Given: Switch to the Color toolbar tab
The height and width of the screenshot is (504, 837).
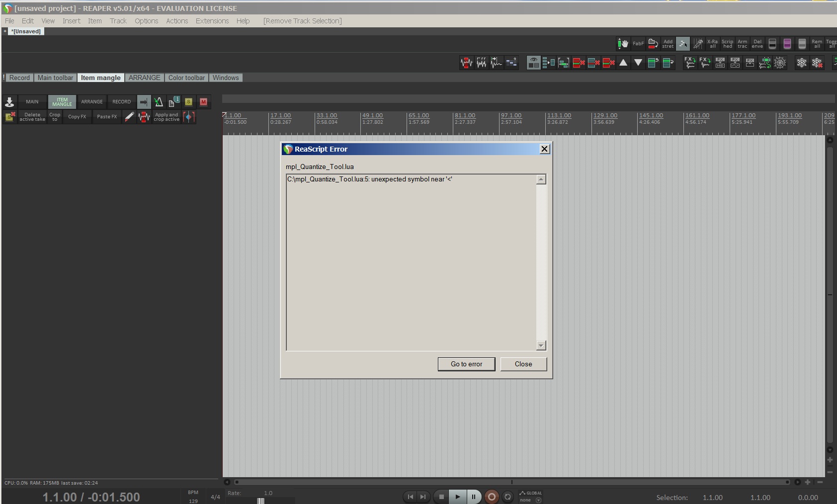Looking at the screenshot, I should [186, 78].
